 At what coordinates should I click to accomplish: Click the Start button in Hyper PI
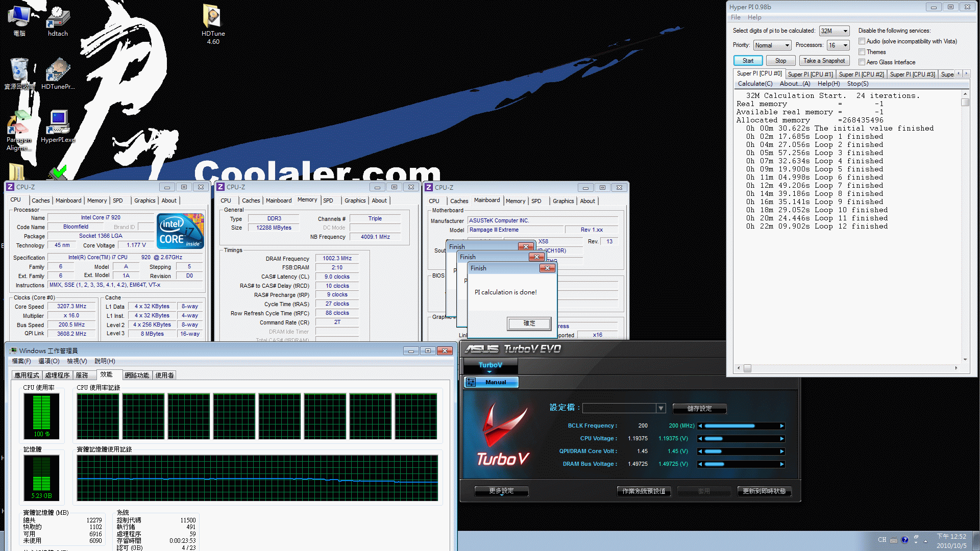[x=748, y=61]
